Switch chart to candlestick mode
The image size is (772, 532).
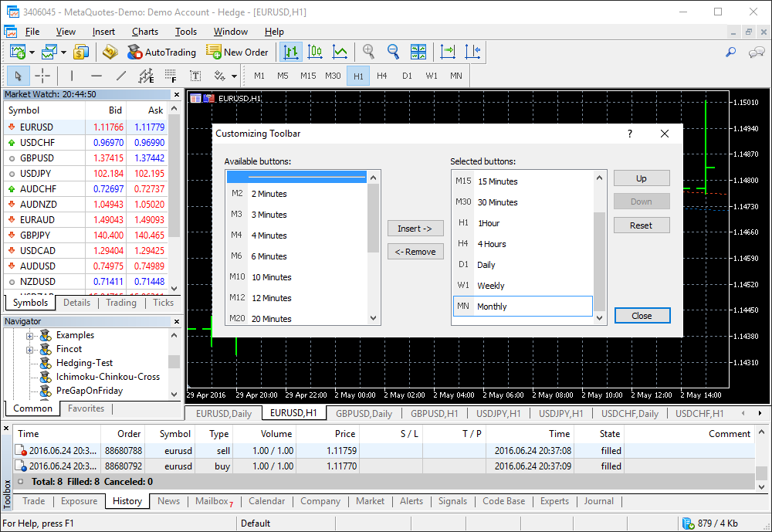click(315, 53)
